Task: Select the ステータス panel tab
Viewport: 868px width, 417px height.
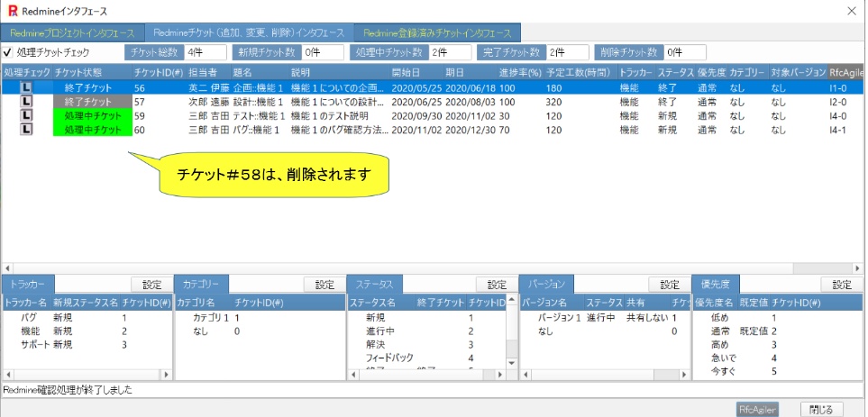Action: click(374, 285)
